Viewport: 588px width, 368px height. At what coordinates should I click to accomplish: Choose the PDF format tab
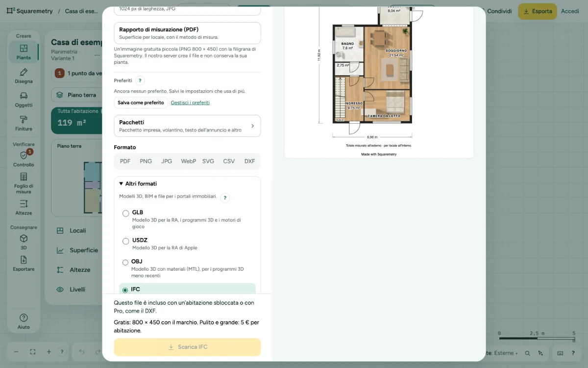(x=125, y=161)
